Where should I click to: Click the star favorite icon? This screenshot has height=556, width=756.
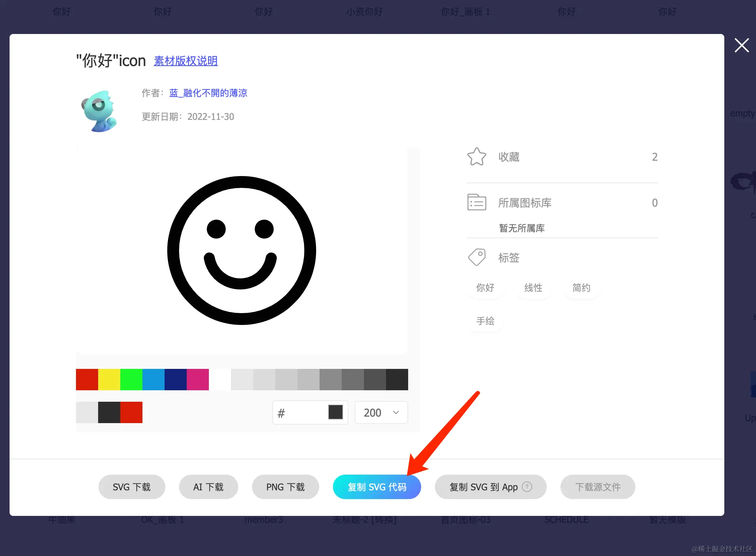click(477, 157)
